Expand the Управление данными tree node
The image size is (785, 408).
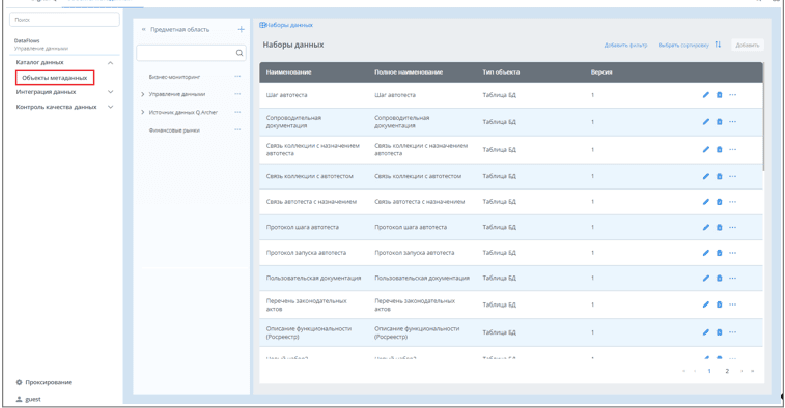pyautogui.click(x=143, y=94)
